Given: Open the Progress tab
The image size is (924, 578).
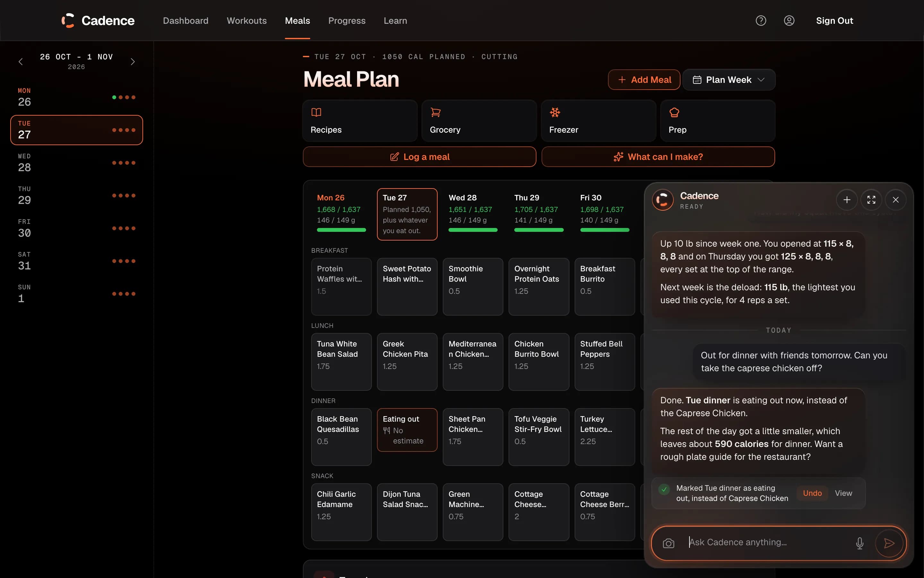Looking at the screenshot, I should (x=347, y=21).
